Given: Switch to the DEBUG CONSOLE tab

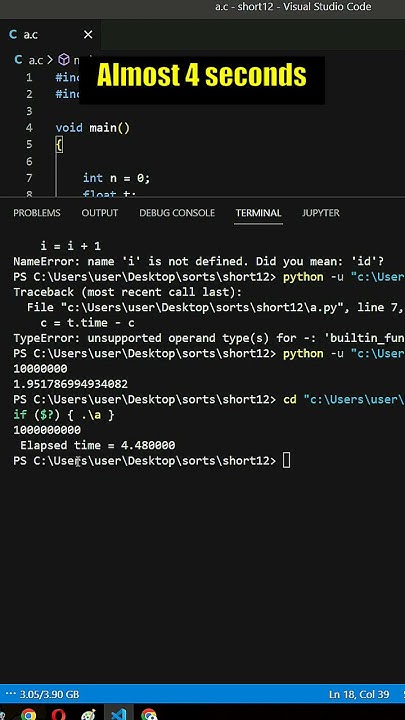Looking at the screenshot, I should 177,213.
